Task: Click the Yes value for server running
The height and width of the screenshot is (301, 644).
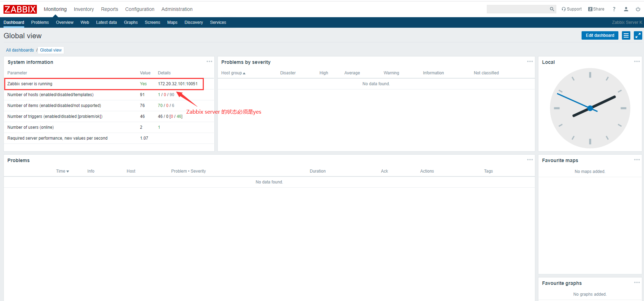Action: pos(143,84)
